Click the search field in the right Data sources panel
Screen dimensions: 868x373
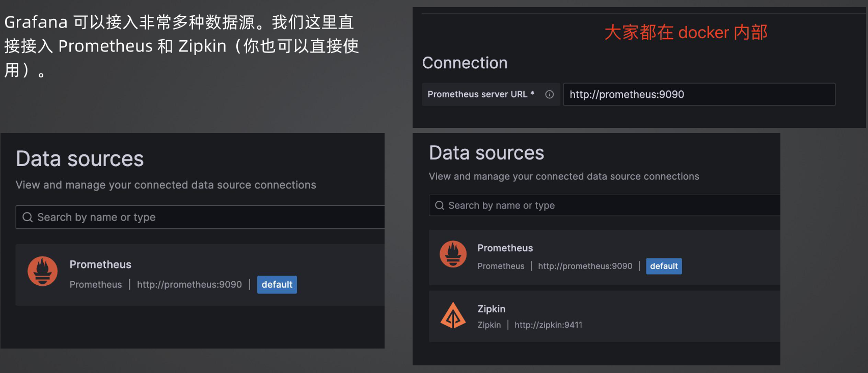point(605,205)
